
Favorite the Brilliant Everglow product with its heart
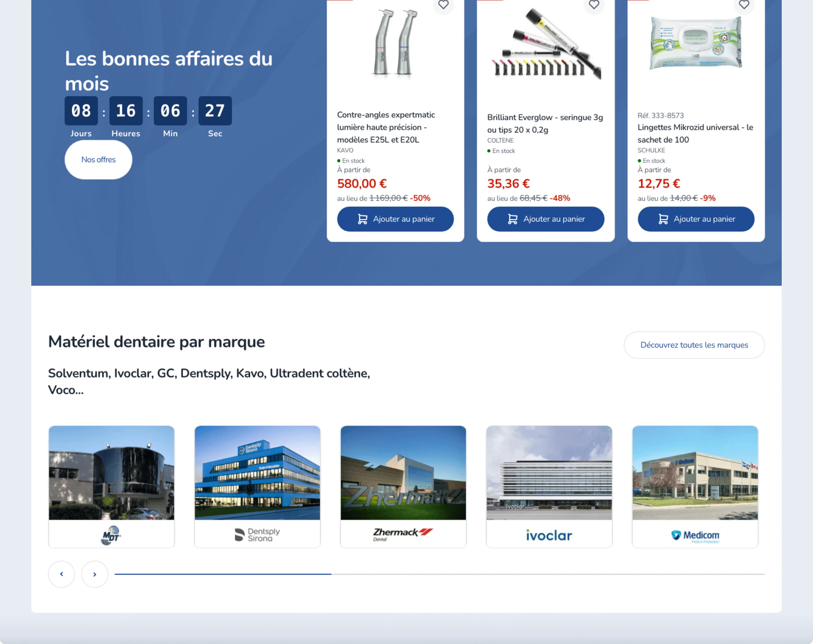click(x=594, y=5)
